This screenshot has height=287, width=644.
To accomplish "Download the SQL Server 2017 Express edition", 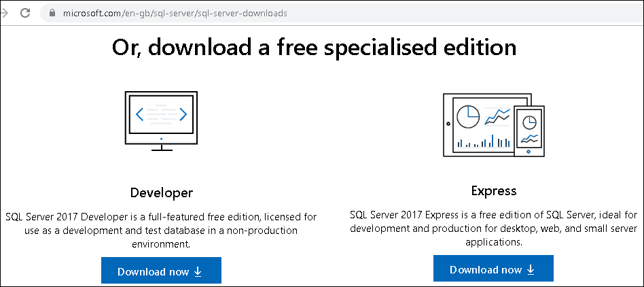I will point(493,269).
